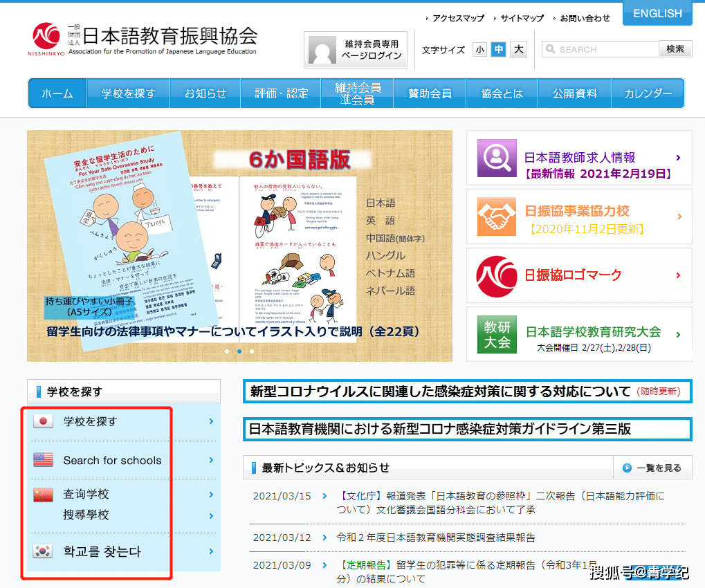
Task: Open the 学校を探す navigation menu
Action: point(128,93)
